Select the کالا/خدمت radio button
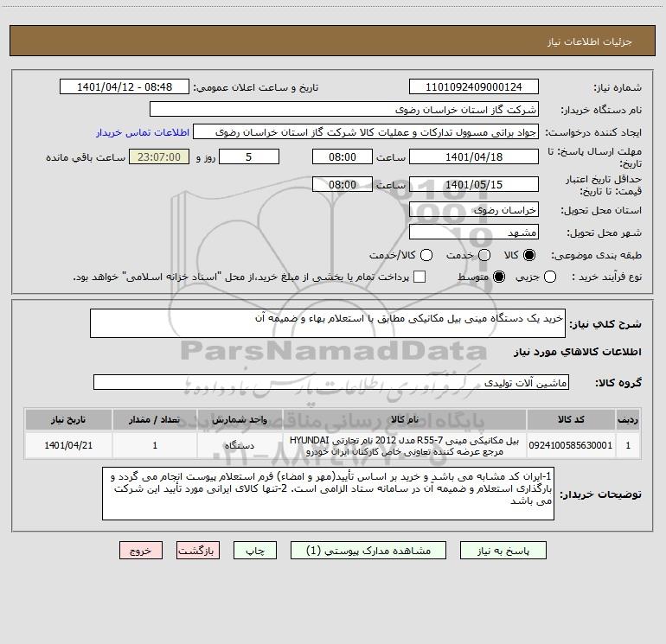The image size is (666, 644). pyautogui.click(x=426, y=255)
